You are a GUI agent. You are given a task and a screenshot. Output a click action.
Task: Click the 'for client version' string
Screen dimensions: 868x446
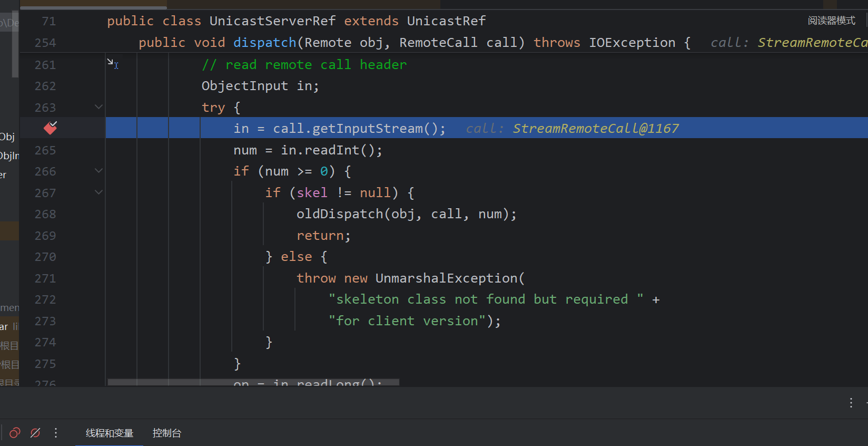(407, 321)
